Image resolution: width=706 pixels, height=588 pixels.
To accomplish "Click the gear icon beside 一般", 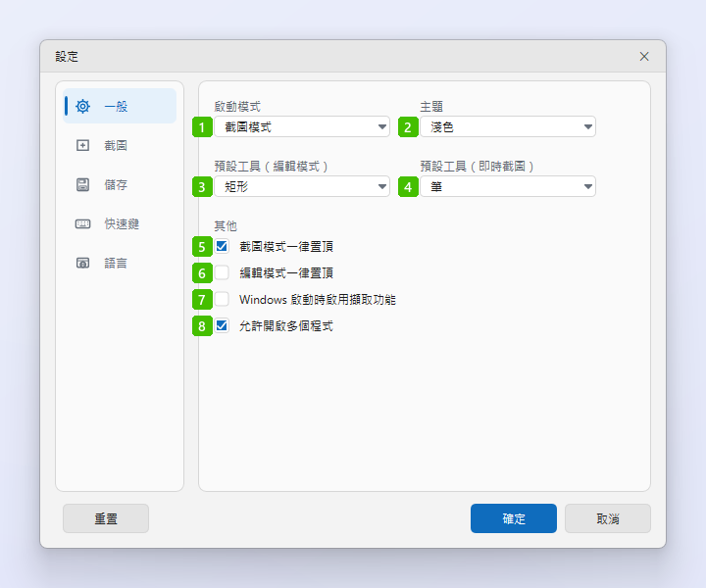I will tap(82, 107).
